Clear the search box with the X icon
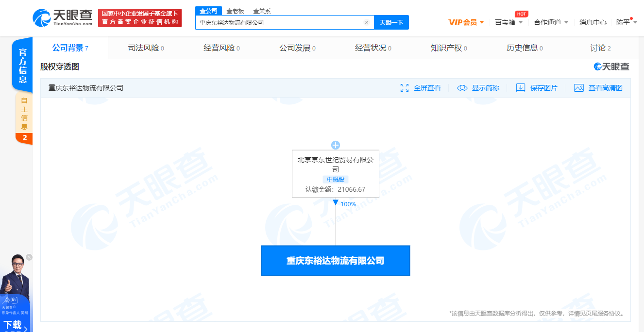Screen dimensions: 644x332 (367, 22)
